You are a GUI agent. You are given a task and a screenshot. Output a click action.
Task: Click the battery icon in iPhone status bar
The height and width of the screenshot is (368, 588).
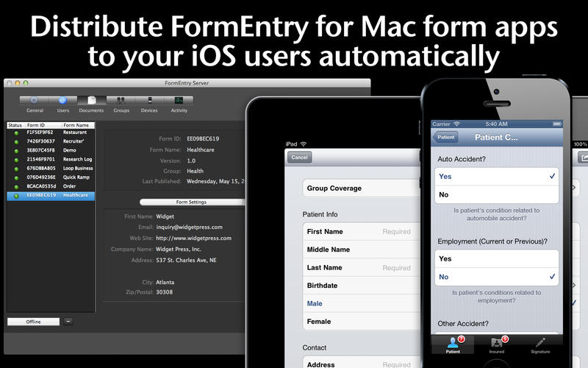[x=557, y=124]
